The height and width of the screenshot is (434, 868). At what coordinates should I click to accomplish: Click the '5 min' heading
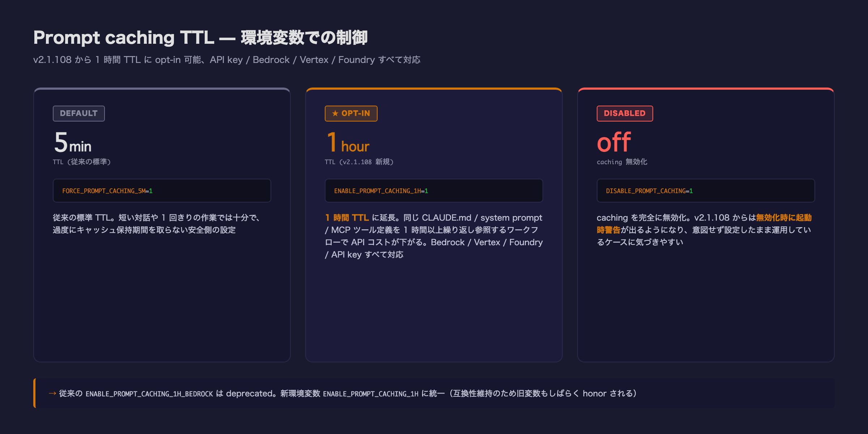73,142
